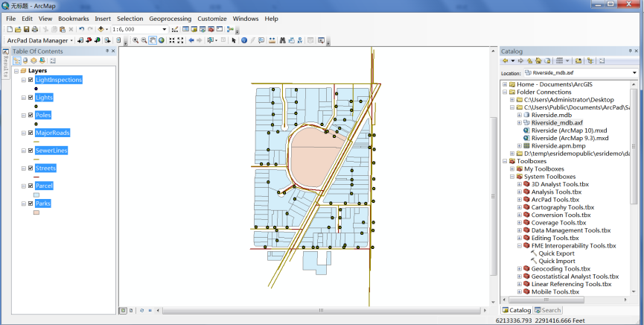Collapse FME Interoperability Tools toolbox
This screenshot has height=325, width=644.
[x=520, y=245]
